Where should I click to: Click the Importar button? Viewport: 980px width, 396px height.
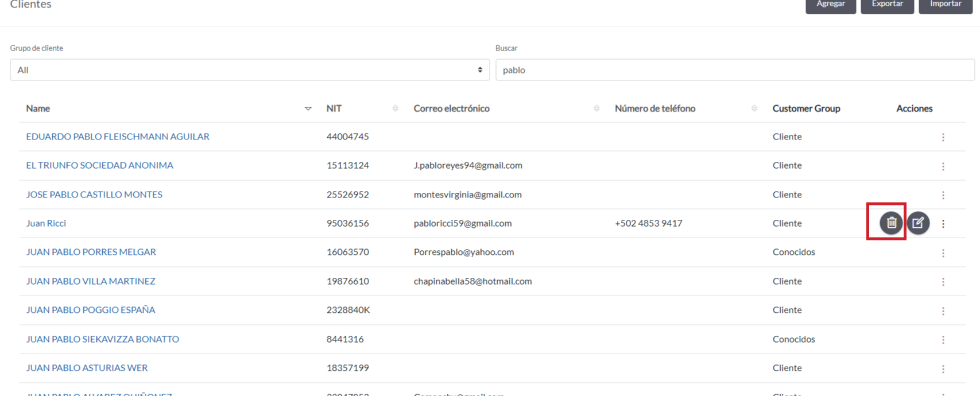click(945, 5)
